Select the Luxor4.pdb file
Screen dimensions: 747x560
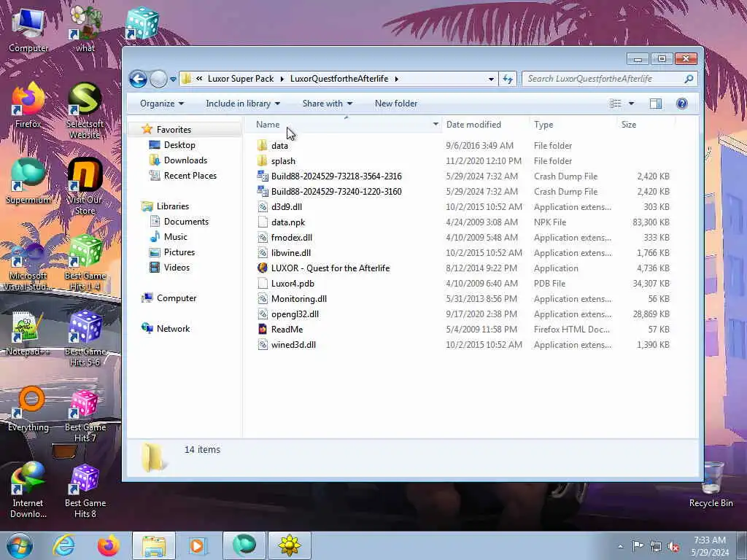pyautogui.click(x=293, y=284)
